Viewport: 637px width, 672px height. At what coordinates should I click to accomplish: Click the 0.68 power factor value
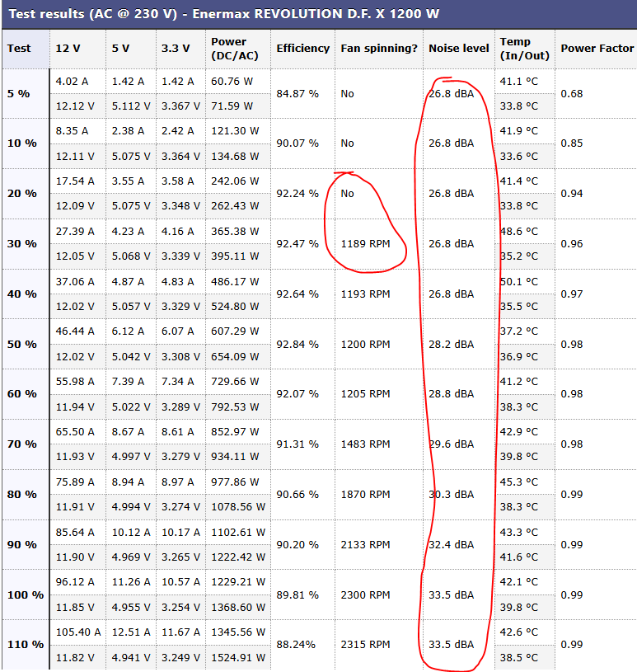[x=572, y=94]
